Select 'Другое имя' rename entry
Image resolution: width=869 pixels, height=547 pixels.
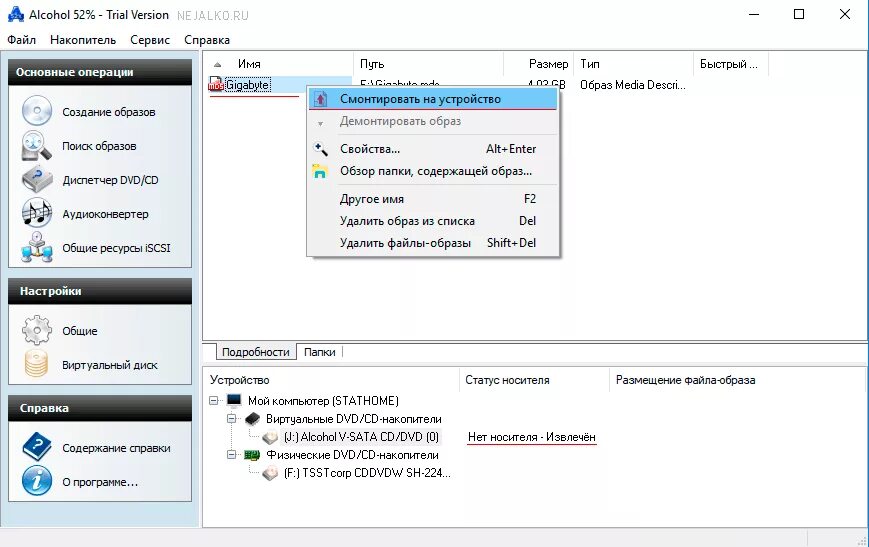(432, 198)
